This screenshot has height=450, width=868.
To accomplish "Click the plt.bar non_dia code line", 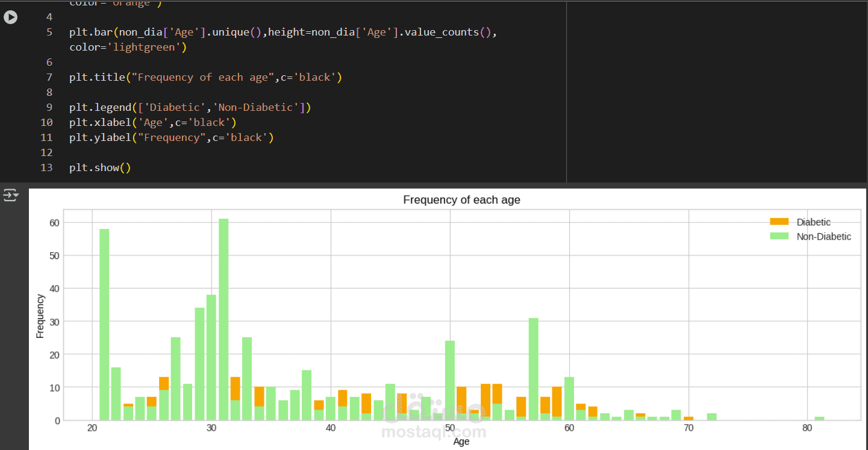I will 283,32.
